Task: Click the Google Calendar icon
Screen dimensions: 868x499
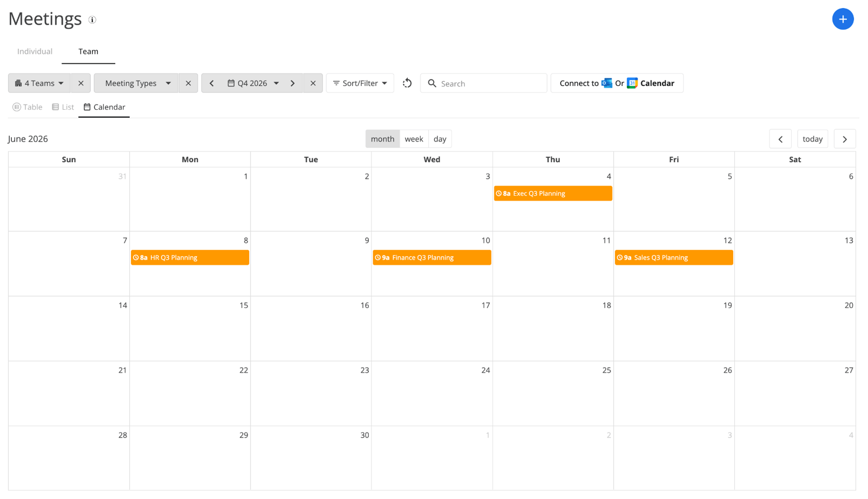Action: (x=632, y=83)
